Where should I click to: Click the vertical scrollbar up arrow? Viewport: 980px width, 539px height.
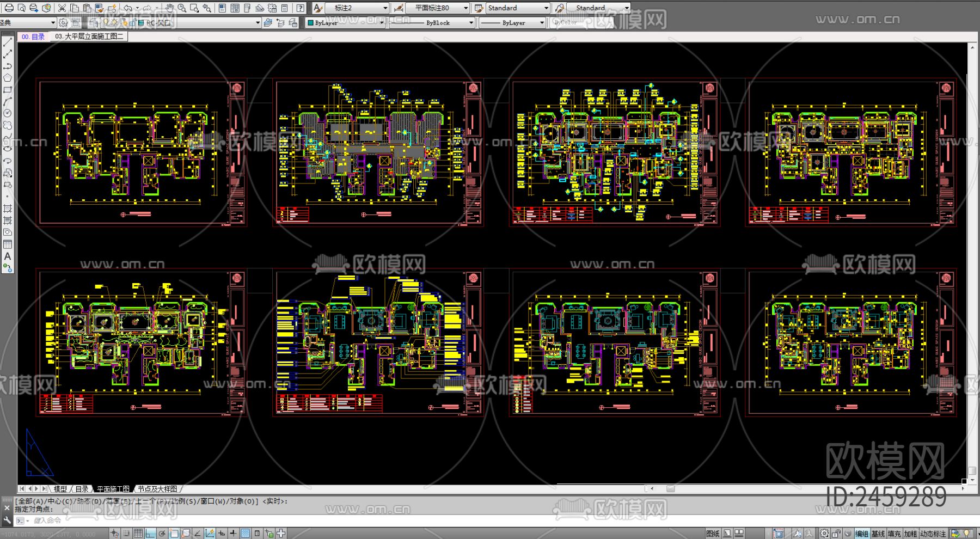[x=972, y=48]
